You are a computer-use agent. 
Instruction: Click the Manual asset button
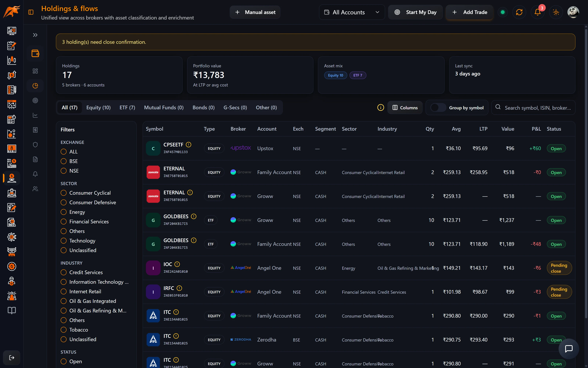click(x=255, y=12)
